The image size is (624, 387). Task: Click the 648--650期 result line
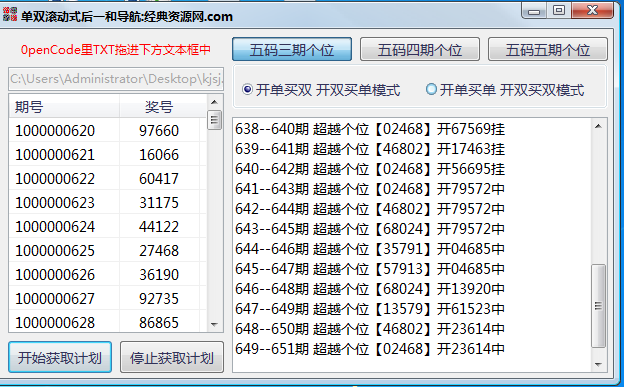click(370, 329)
